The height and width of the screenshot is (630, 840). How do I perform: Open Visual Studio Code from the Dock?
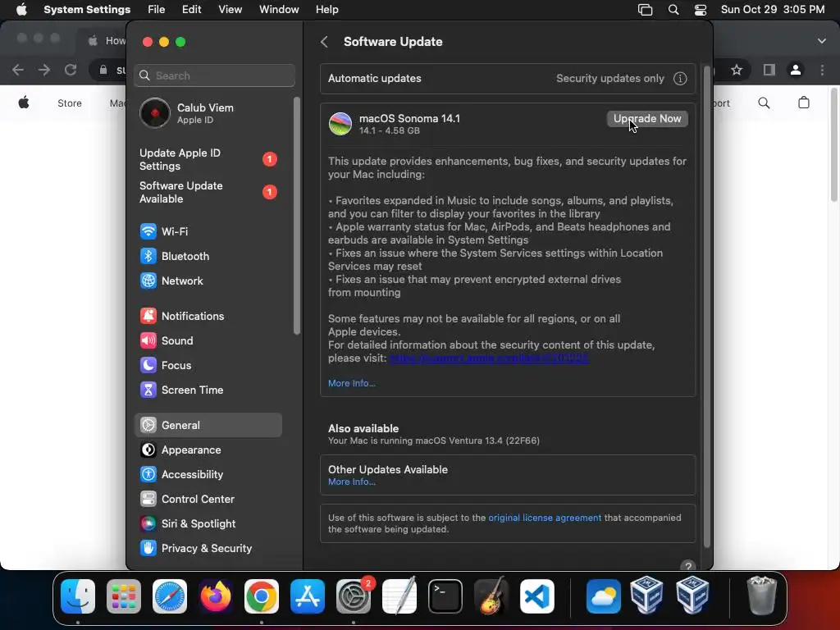(537, 596)
